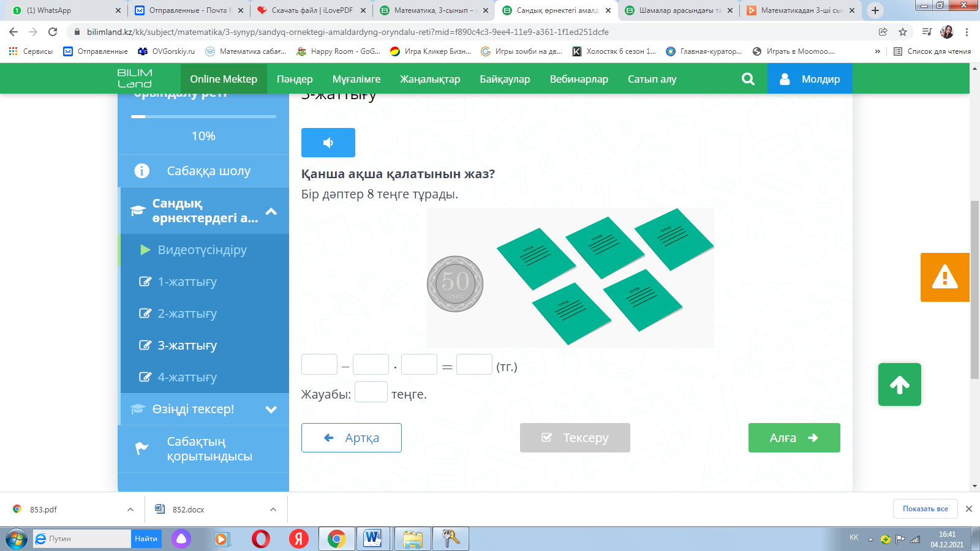Show hidden system tray icons
980x551 pixels.
(x=870, y=539)
